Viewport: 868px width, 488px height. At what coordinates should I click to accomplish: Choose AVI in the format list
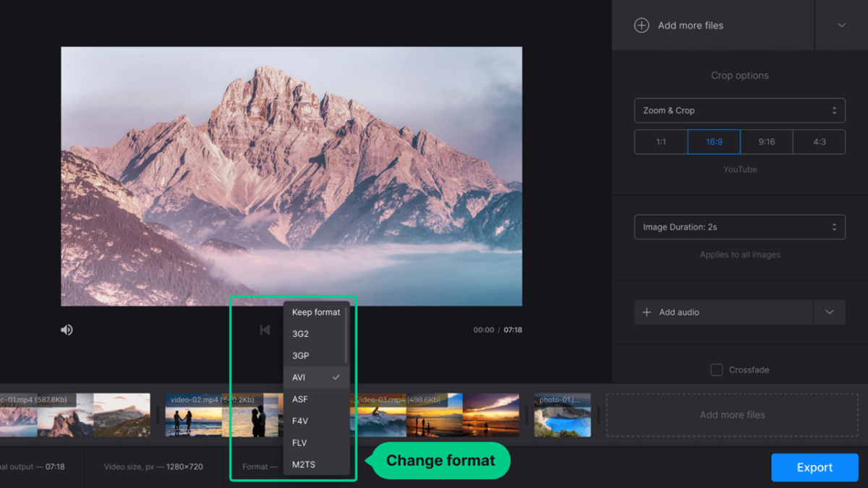[x=316, y=377]
